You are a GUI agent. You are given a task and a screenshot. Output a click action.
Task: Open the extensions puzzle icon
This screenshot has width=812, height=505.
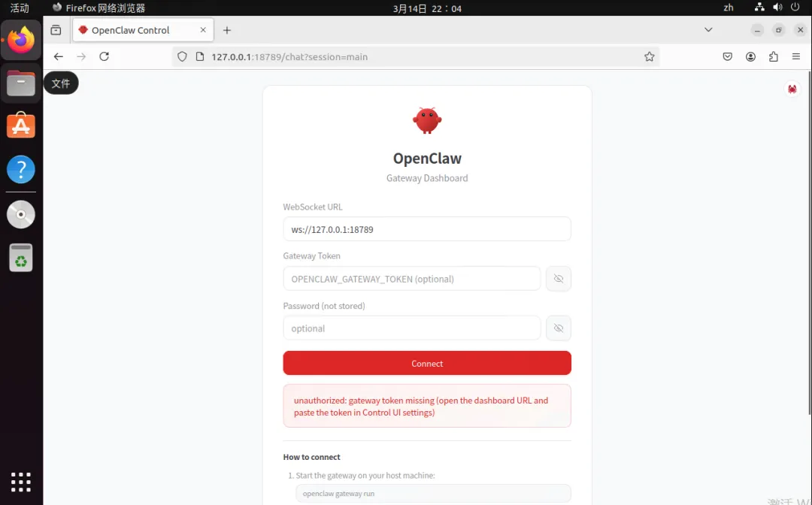tap(773, 57)
